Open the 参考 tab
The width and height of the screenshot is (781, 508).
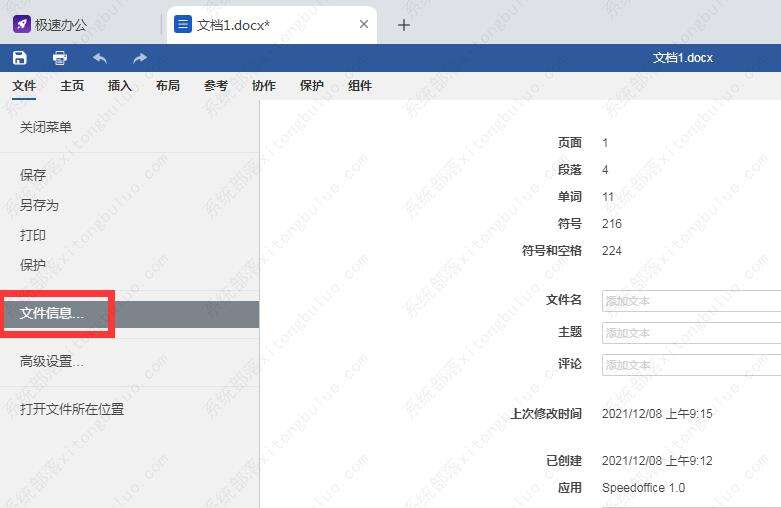tap(216, 86)
